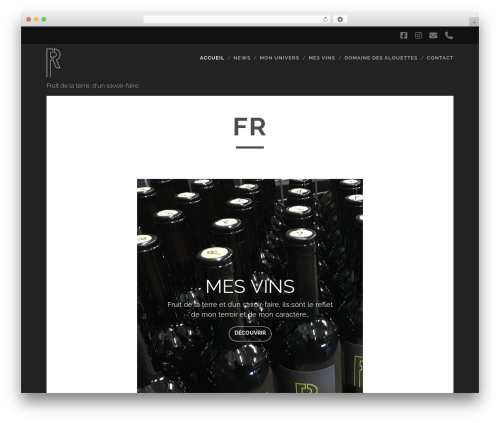
Task: Open the Mon Univers menu item
Action: 279,58
